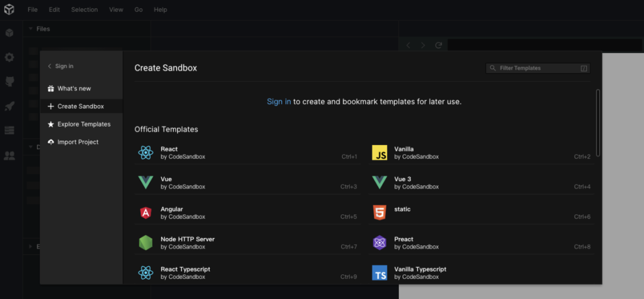Click the CodeSandbox cube logo
Screen dimensions: 644x299
[9, 10]
